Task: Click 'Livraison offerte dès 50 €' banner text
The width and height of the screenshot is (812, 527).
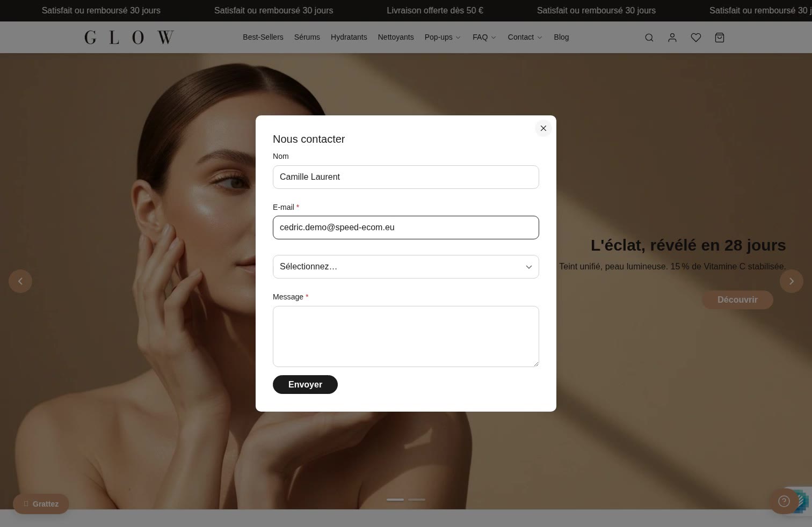Action: click(435, 10)
